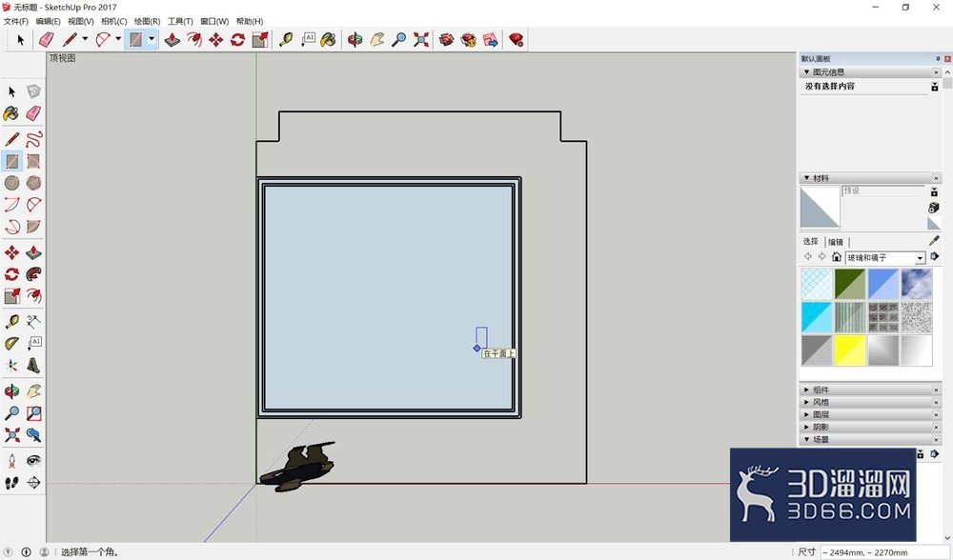The width and height of the screenshot is (953, 560).
Task: Open the Rectangle tool dropdown arrow
Action: [x=152, y=39]
